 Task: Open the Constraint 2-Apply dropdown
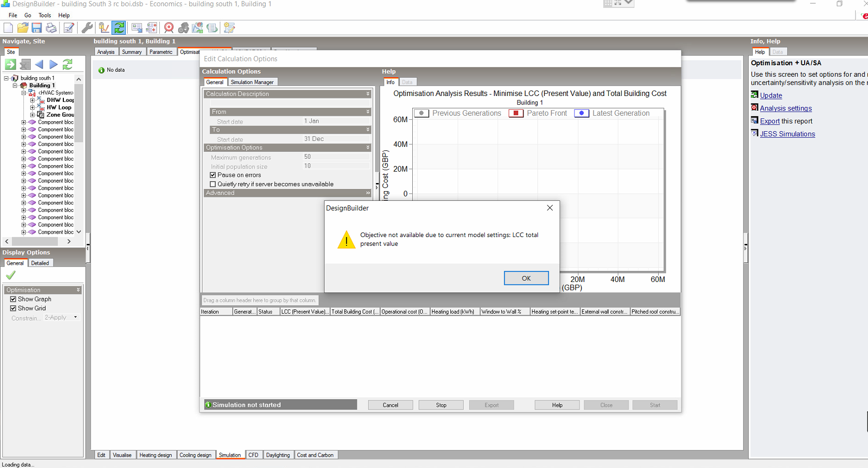point(75,317)
